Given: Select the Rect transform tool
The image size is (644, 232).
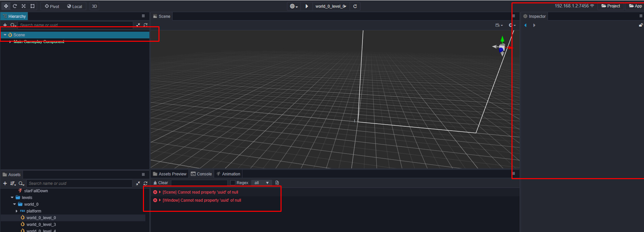Looking at the screenshot, I should tap(32, 6).
